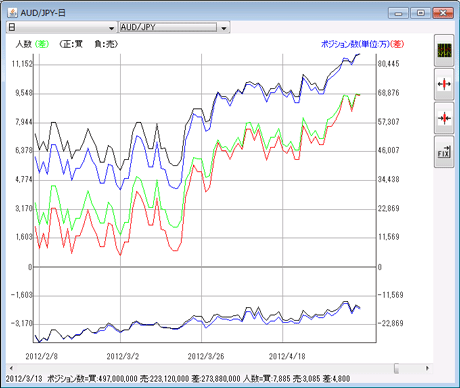Viewport: 460px width, 388px height.
Task: Click the -3,170 left axis value
Action: point(22,324)
